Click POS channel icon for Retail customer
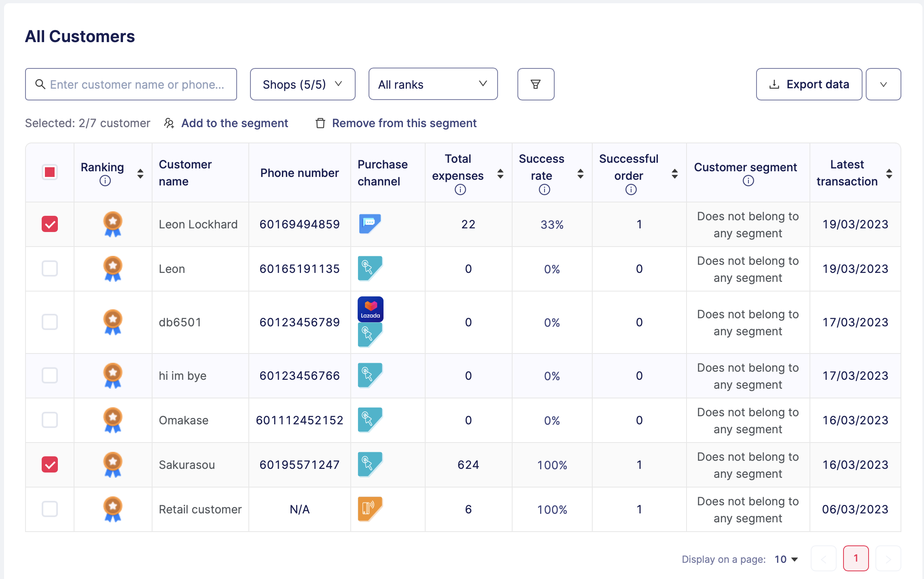 369,509
